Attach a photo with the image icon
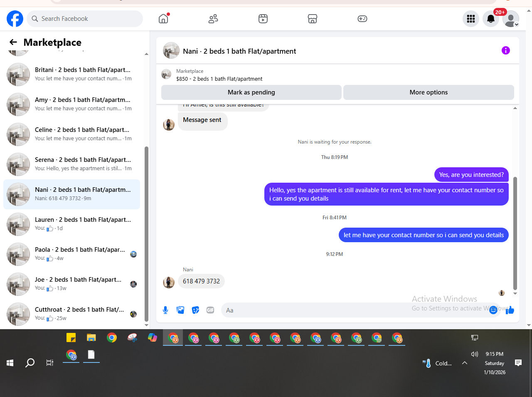The height and width of the screenshot is (397, 532). 180,310
